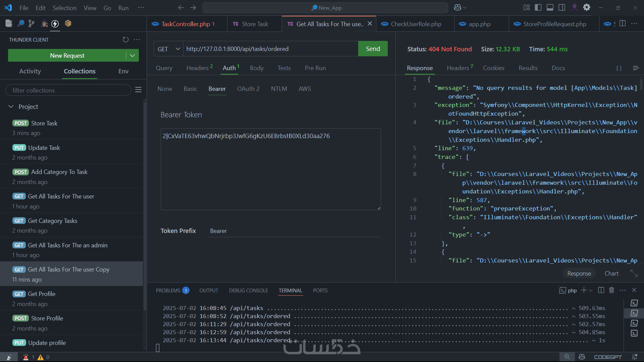Click the response braces format icon
The image size is (644, 362).
tap(619, 68)
